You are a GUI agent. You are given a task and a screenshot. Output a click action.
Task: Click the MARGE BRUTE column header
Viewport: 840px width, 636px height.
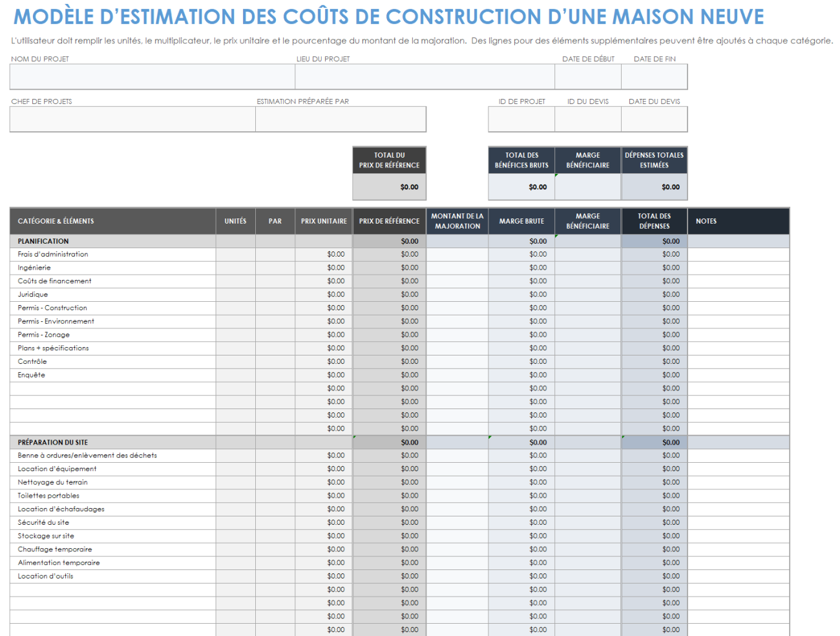pos(521,220)
